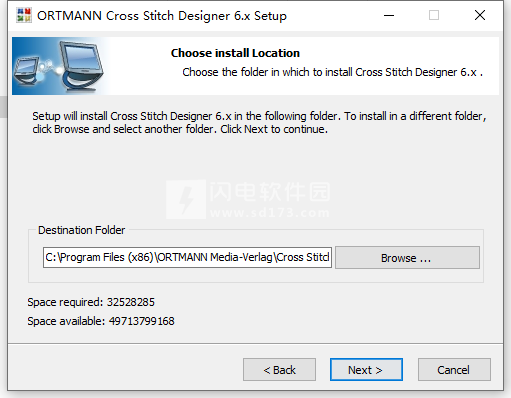Go to the previous step with Back
511x398 pixels.
[279, 370]
